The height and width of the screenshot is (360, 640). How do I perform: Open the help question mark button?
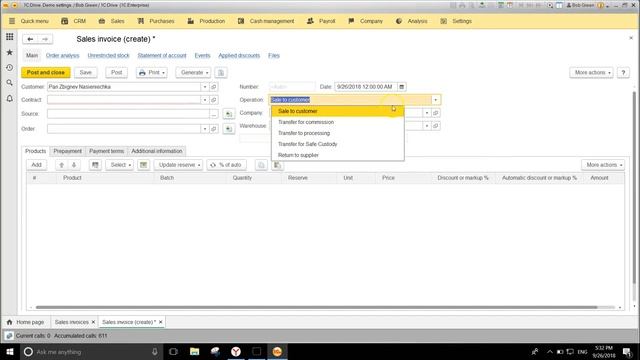click(x=623, y=73)
